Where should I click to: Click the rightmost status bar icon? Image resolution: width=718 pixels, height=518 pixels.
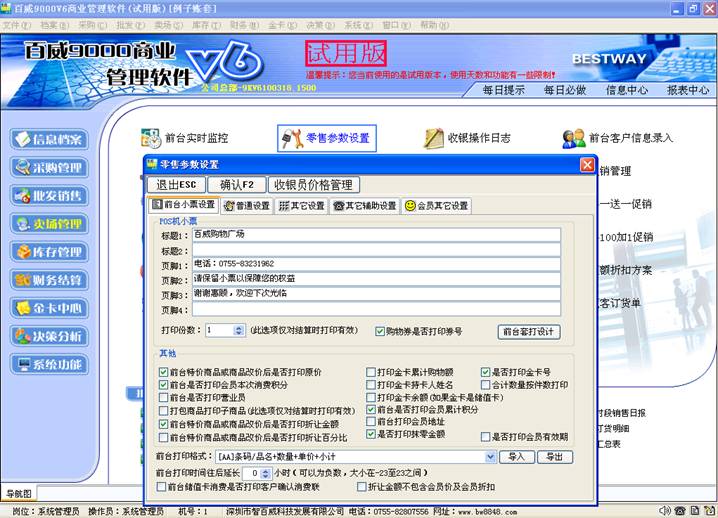[x=709, y=510]
